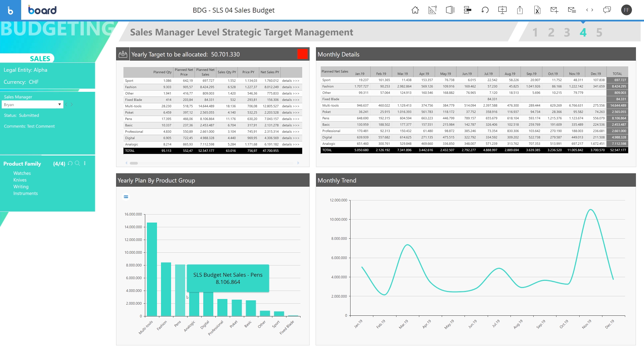Click the Multi-tools bar in Yearly Plan chart
The image size is (644, 362).
click(152, 269)
